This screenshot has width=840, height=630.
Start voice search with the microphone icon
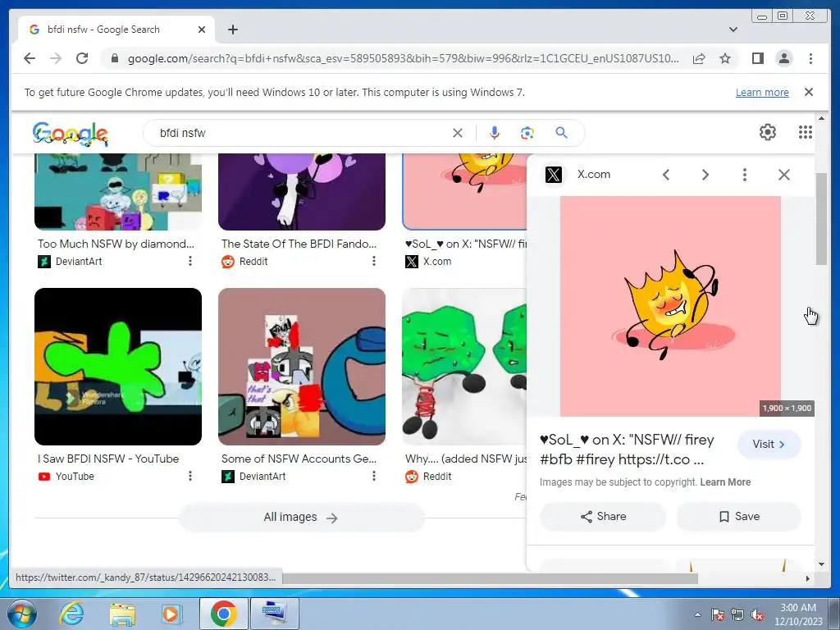point(495,133)
